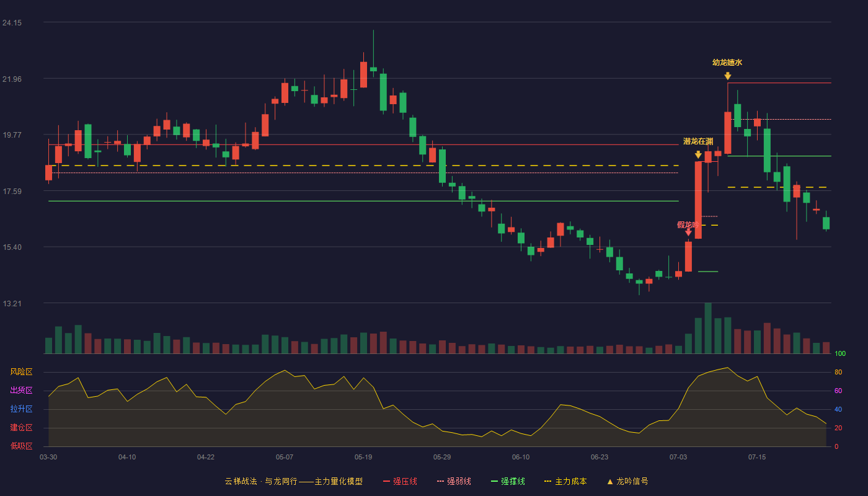868x496 pixels.
Task: Click the 06-23 date label
Action: [600, 457]
